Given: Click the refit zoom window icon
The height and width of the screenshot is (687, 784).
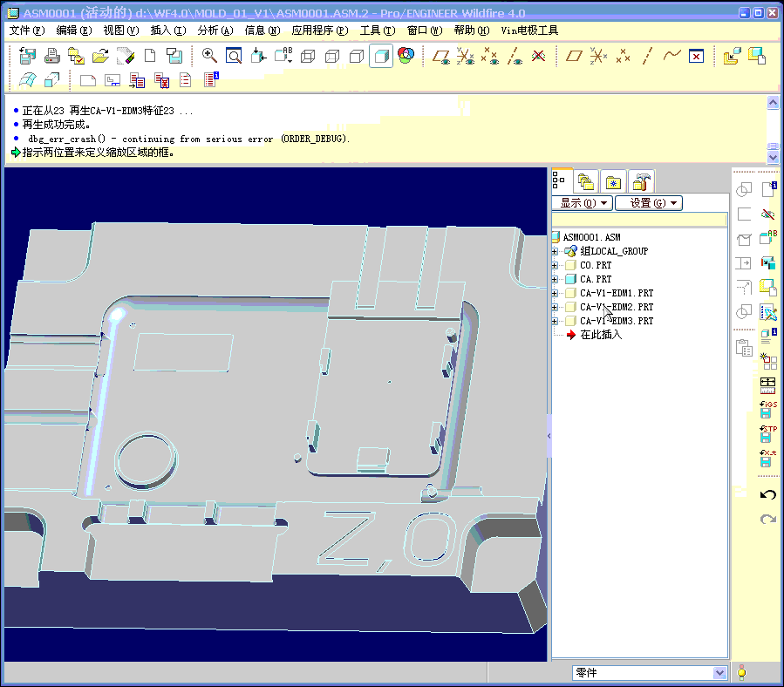Looking at the screenshot, I should coord(234,56).
